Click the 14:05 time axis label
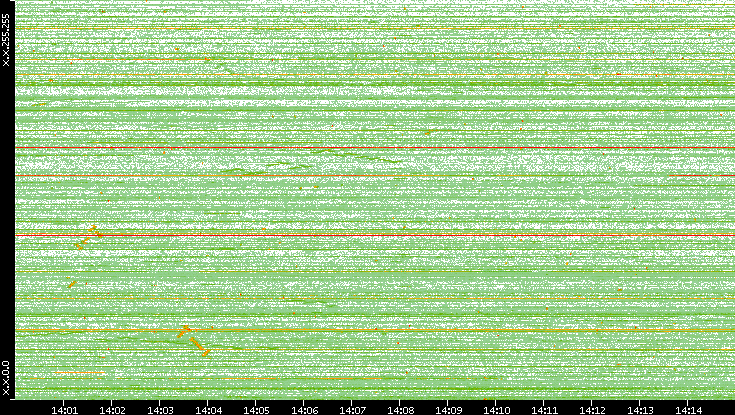This screenshot has height=415, width=735. click(x=256, y=410)
